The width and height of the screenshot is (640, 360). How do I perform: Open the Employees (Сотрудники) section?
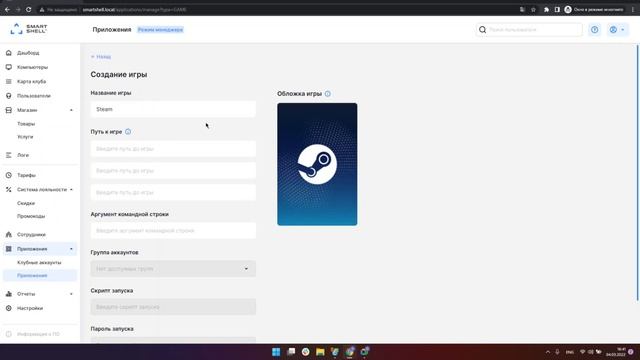(x=31, y=234)
